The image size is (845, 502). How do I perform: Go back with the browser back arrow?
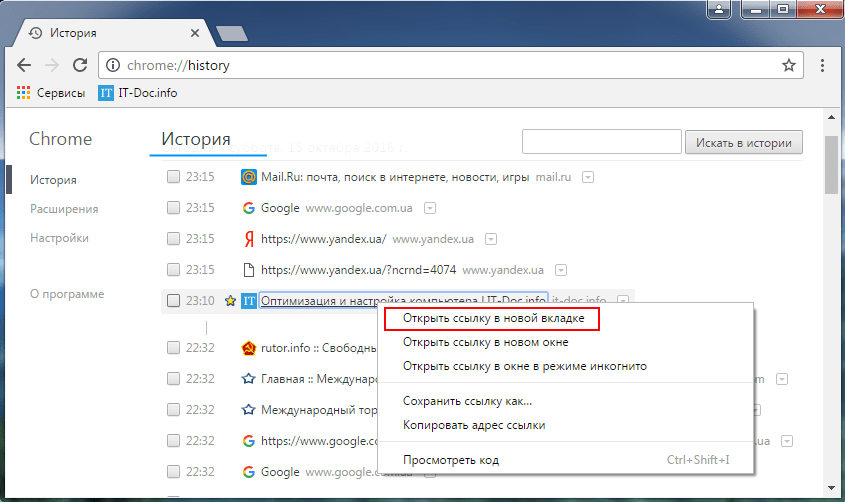point(24,65)
